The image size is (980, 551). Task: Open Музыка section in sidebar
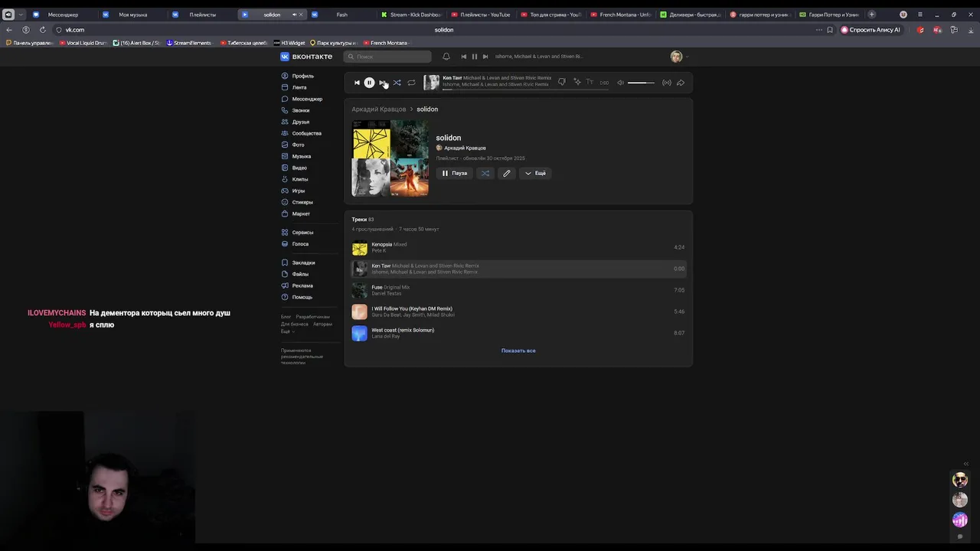point(301,156)
